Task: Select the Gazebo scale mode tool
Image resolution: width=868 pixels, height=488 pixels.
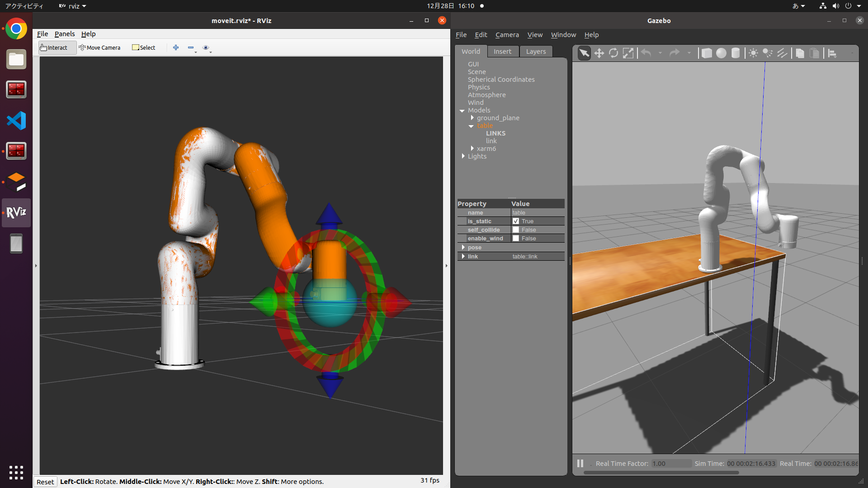Action: point(628,53)
